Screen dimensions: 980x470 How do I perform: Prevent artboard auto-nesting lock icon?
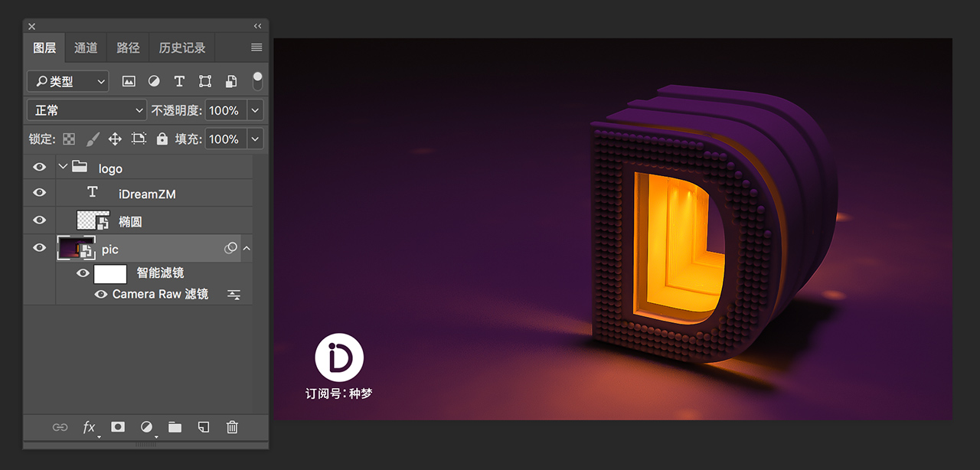coord(139,139)
